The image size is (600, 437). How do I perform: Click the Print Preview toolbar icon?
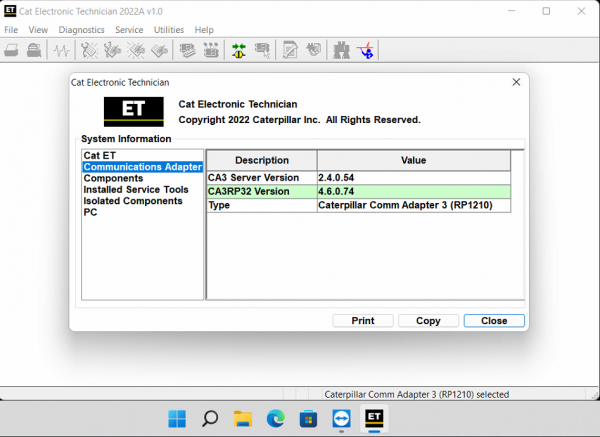34,50
